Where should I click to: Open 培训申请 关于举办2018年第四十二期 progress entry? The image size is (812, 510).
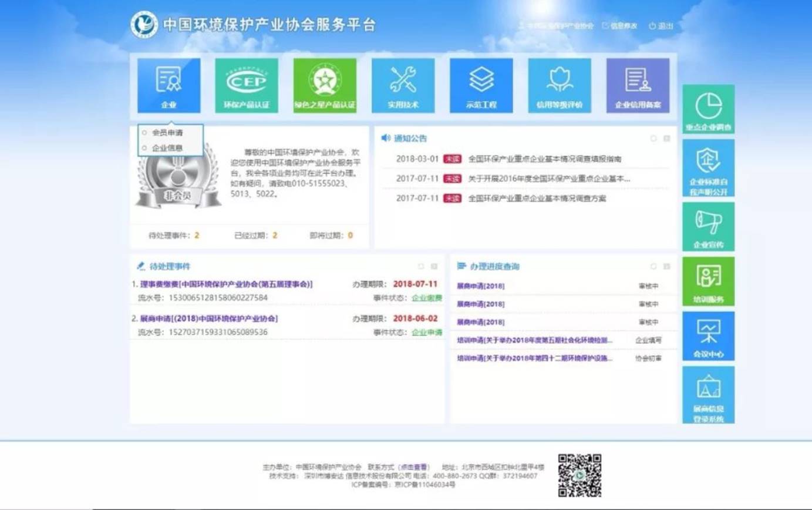[535, 358]
